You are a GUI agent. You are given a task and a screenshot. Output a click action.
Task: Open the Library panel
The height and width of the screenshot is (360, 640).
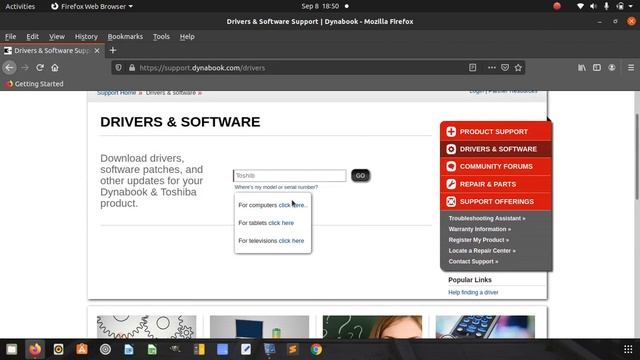(x=582, y=68)
